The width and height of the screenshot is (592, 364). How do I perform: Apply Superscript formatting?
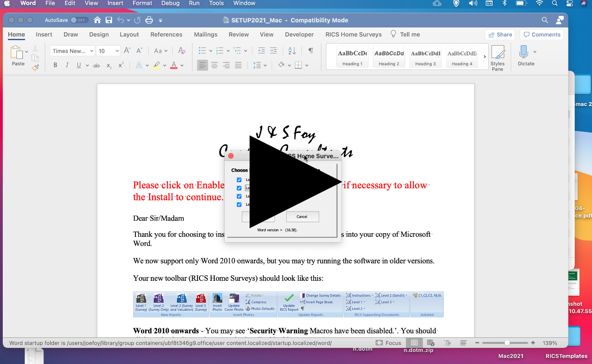pyautogui.click(x=121, y=65)
